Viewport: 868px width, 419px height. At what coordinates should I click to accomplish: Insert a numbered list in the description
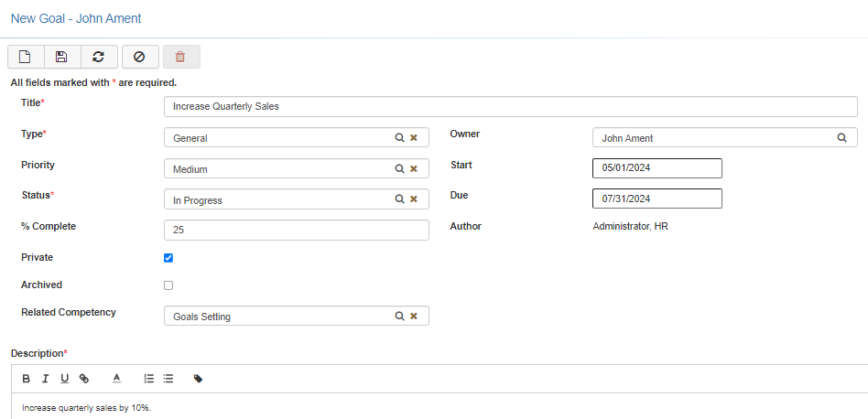(149, 378)
